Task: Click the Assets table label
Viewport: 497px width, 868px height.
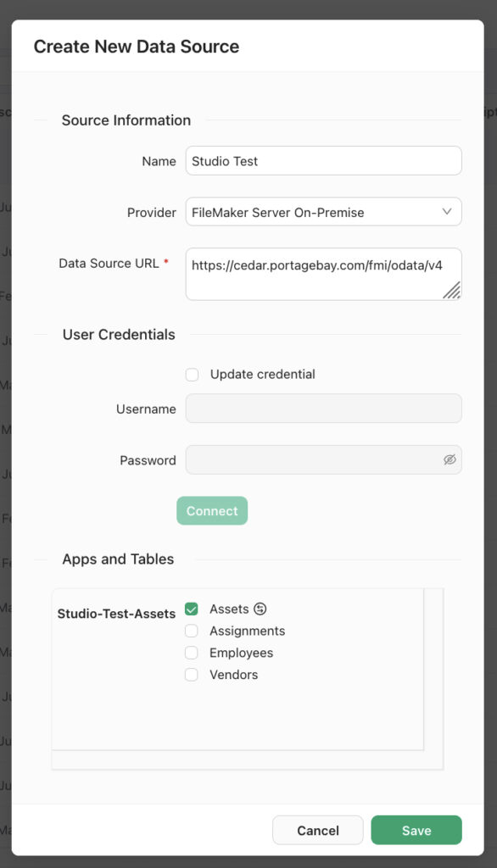Action: tap(229, 609)
